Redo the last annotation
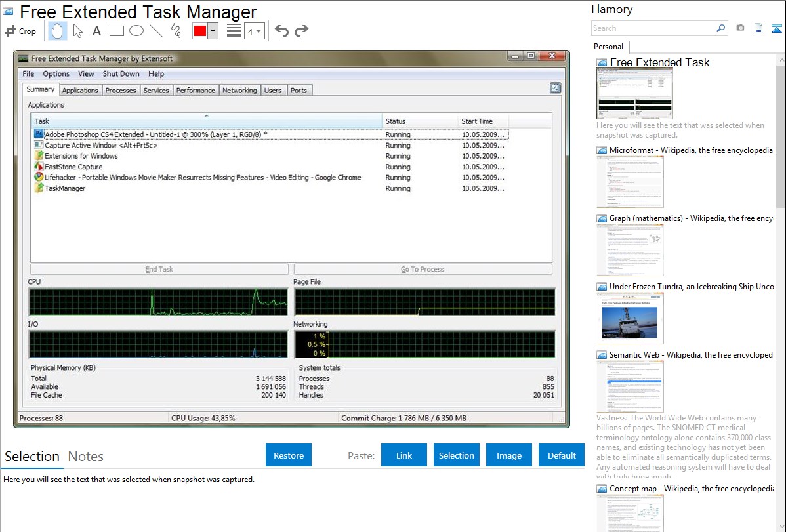This screenshot has width=786, height=532. click(x=301, y=31)
